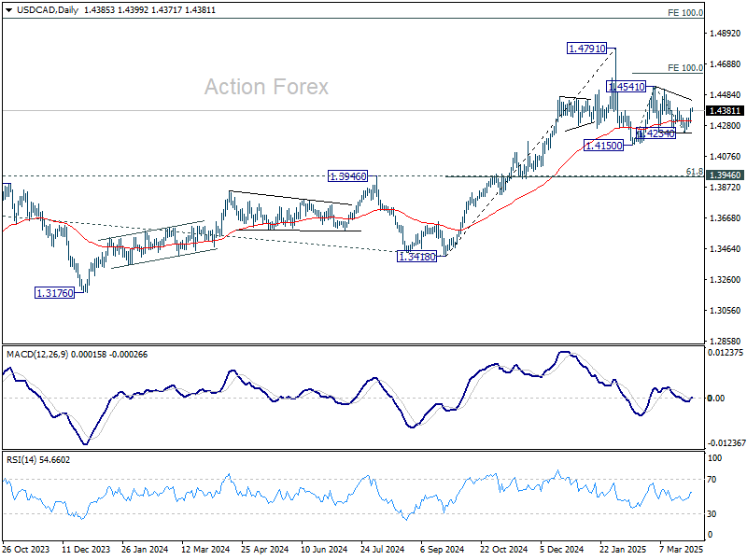
Task: Click the 5 Dec 2024 date label
Action: (562, 549)
